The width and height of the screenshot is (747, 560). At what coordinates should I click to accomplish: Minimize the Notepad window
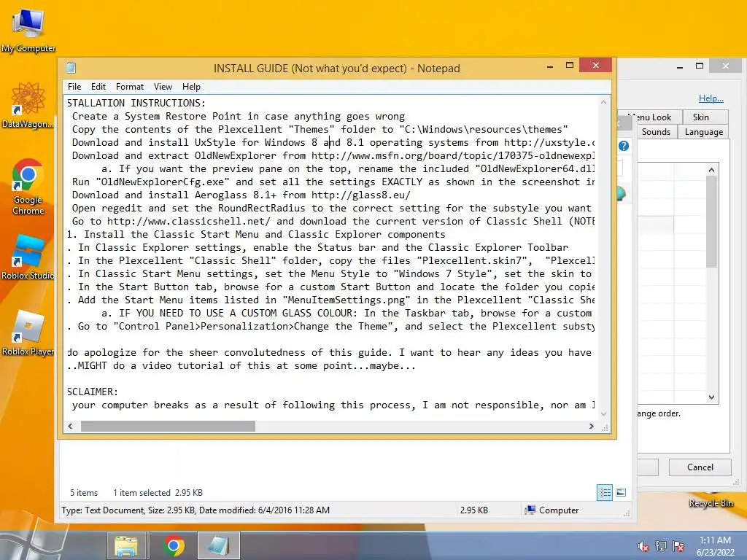(550, 66)
